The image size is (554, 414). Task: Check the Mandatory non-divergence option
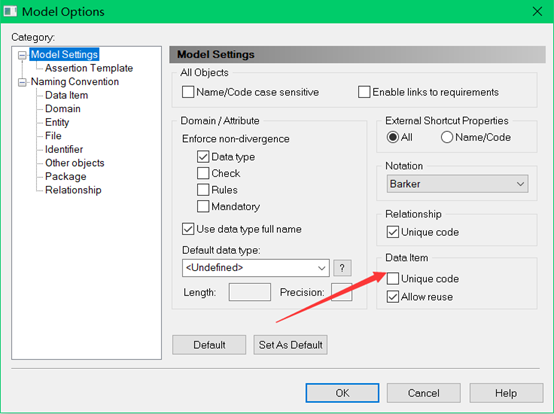(203, 207)
